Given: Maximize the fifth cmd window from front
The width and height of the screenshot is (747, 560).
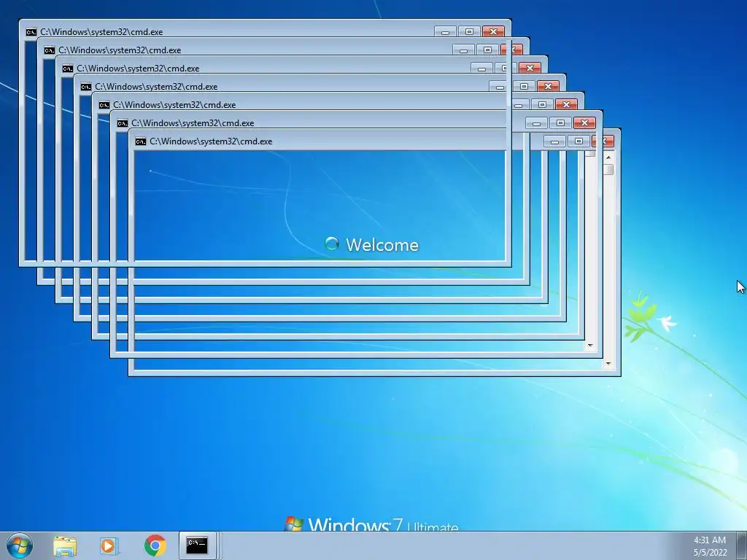Looking at the screenshot, I should [x=542, y=105].
